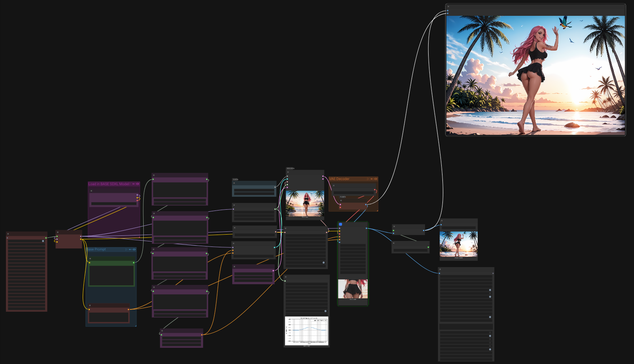Click the arrow icon on Base Prompt group
The height and width of the screenshot is (364, 634).
click(126, 250)
